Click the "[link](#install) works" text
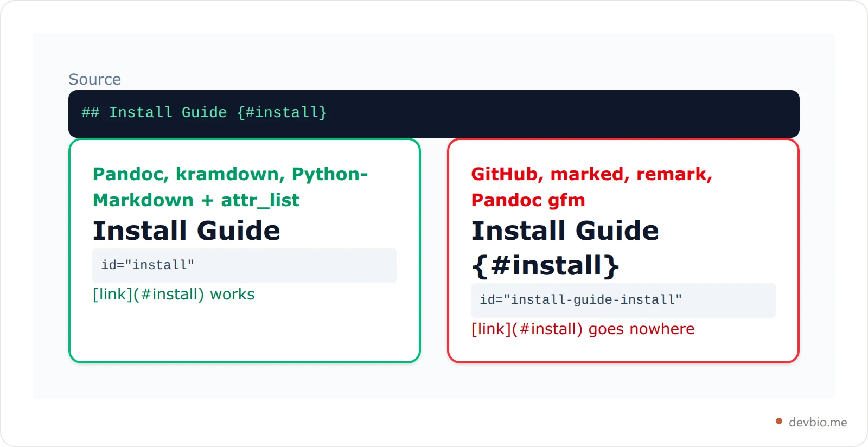 tap(174, 294)
